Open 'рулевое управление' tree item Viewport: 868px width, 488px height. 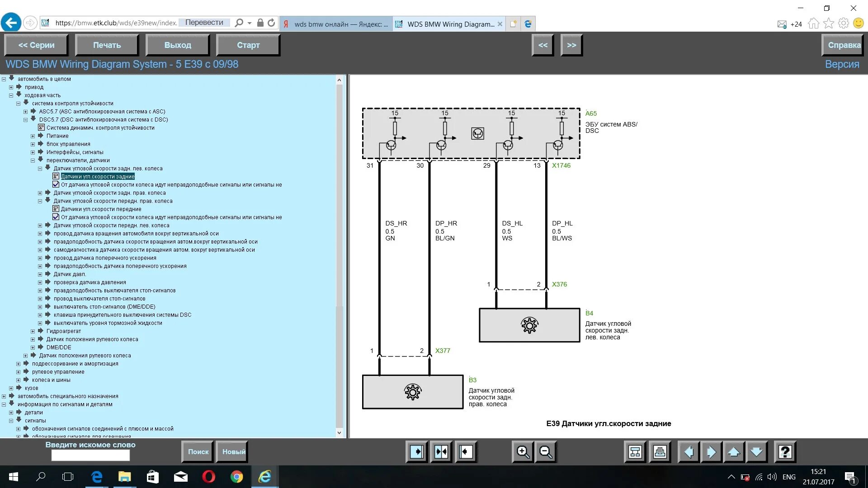tap(58, 372)
